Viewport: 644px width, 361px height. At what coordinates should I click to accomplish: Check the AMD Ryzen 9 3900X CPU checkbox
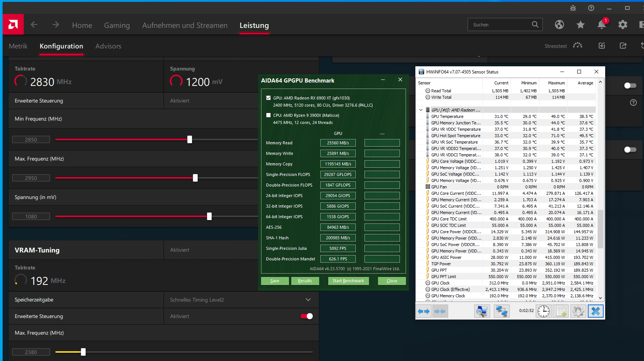pos(268,115)
